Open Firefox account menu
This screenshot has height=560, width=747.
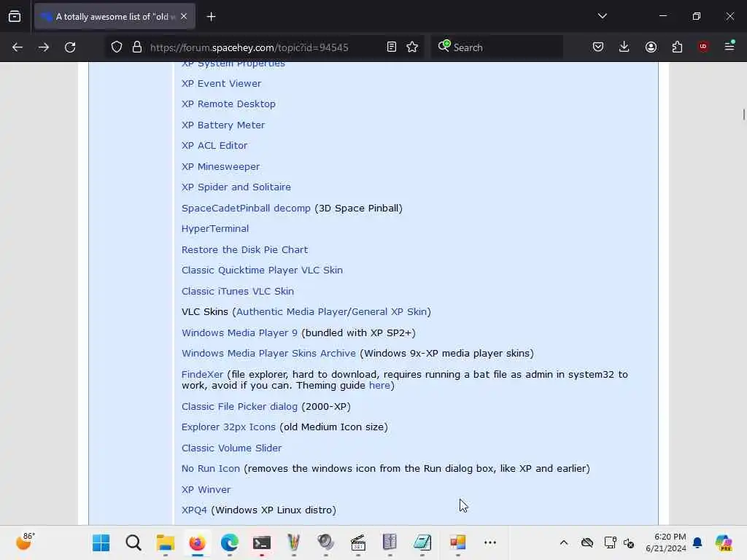[651, 47]
